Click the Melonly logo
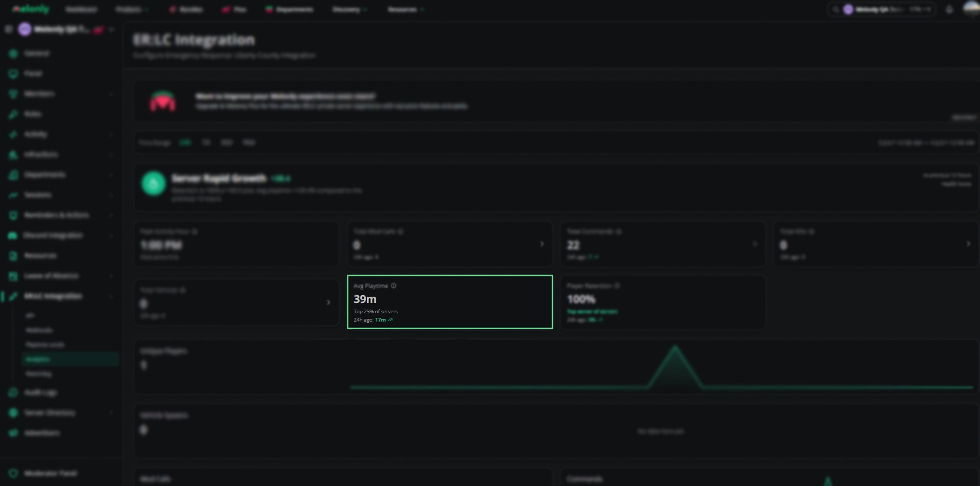 point(31,9)
